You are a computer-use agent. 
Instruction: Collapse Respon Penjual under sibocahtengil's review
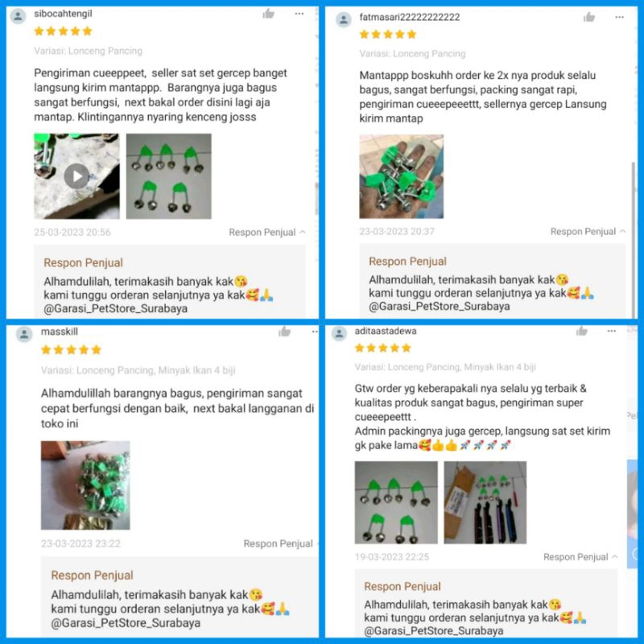(x=267, y=233)
